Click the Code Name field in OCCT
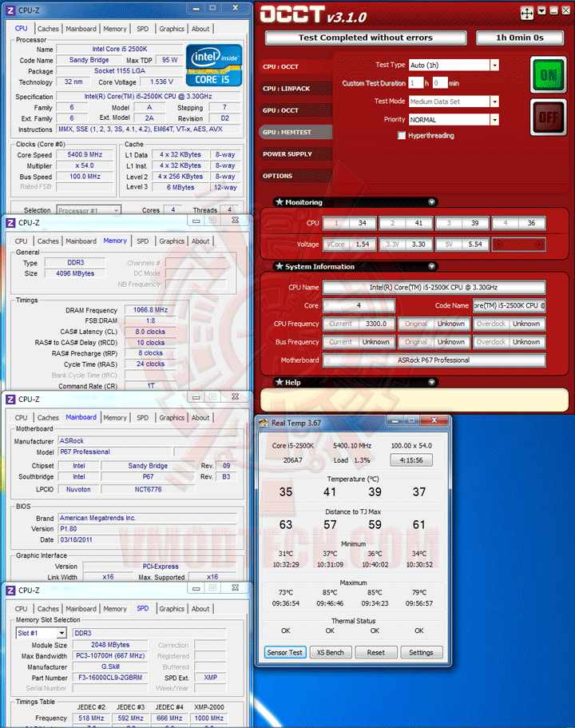 point(509,305)
